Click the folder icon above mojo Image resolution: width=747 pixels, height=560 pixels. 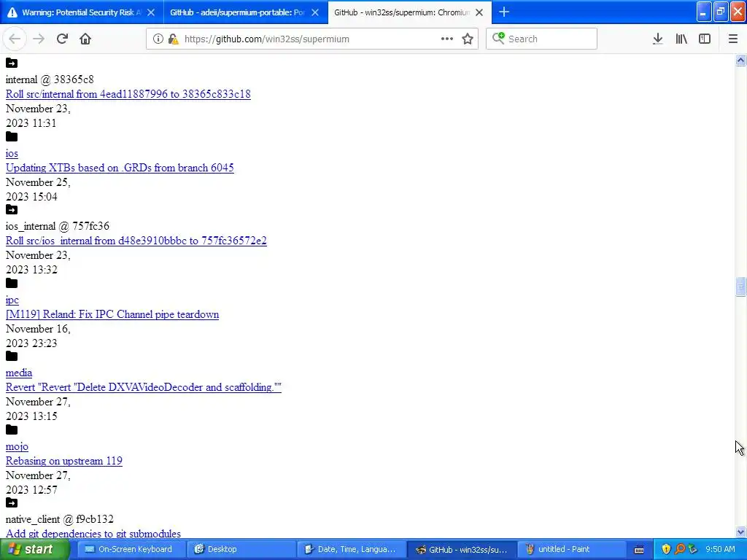tap(12, 430)
